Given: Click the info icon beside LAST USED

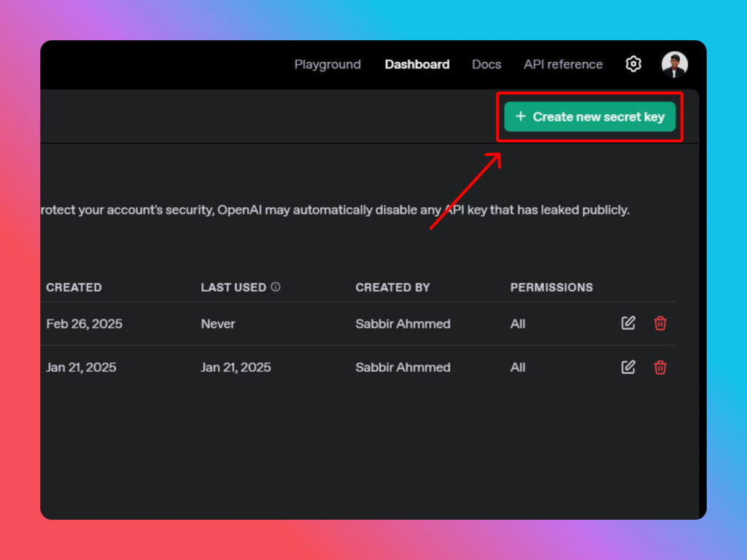Looking at the screenshot, I should 276,287.
